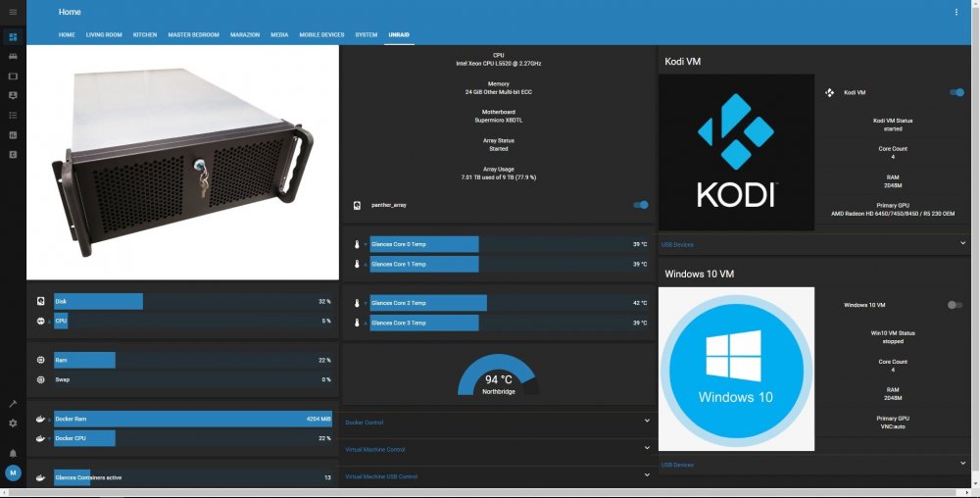Toggle the panther_array switch
The height and width of the screenshot is (498, 980).
point(641,205)
